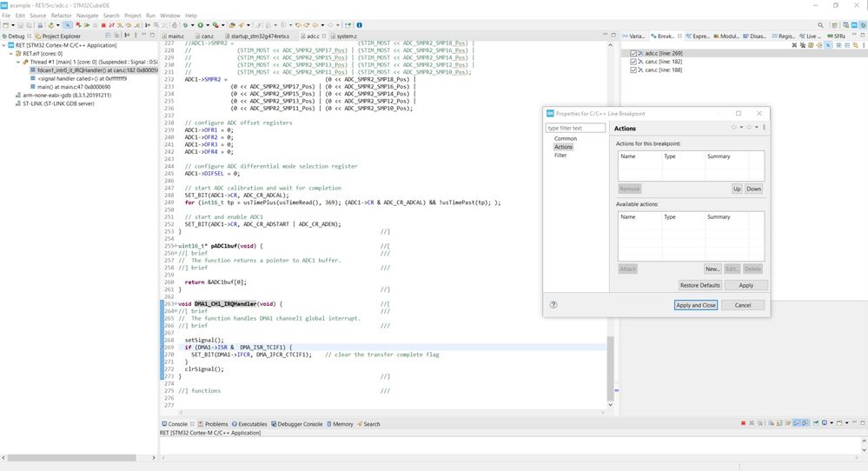Open the SFRs view tab
The width and height of the screenshot is (868, 471).
point(837,36)
